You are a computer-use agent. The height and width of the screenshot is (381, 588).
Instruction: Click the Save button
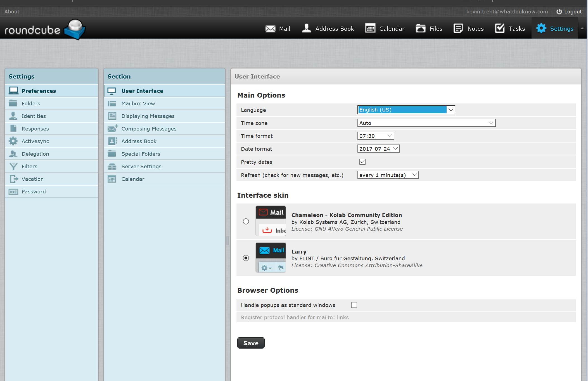pos(251,343)
